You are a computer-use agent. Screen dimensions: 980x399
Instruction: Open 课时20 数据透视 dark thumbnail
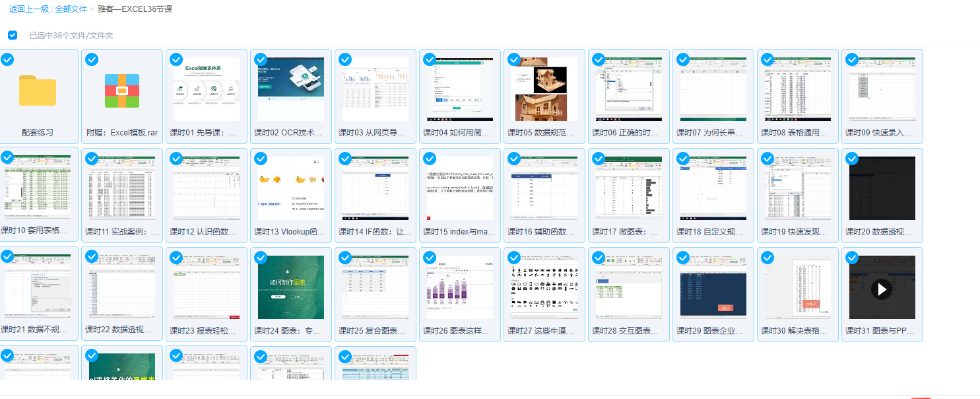click(x=882, y=188)
